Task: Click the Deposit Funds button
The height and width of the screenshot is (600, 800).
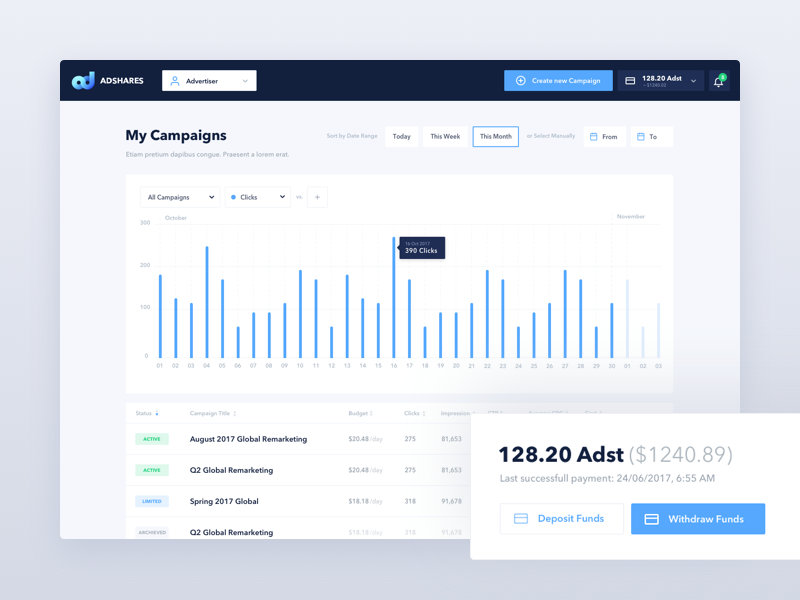Action: click(561, 519)
